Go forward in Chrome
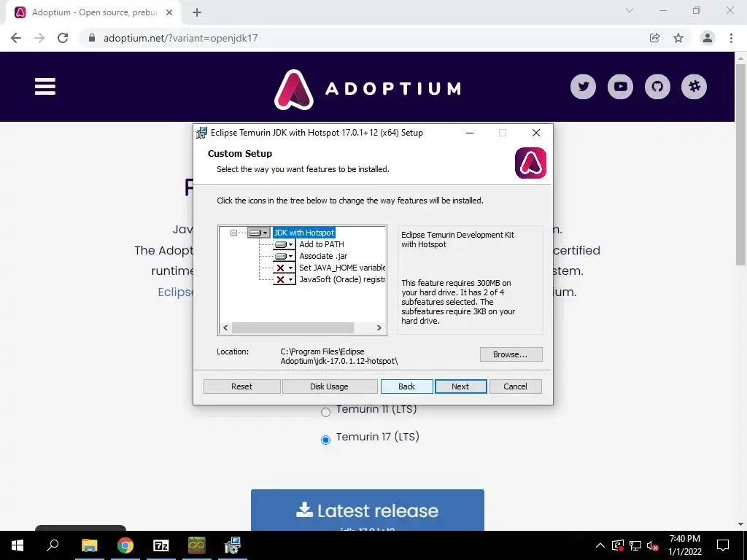 point(39,38)
